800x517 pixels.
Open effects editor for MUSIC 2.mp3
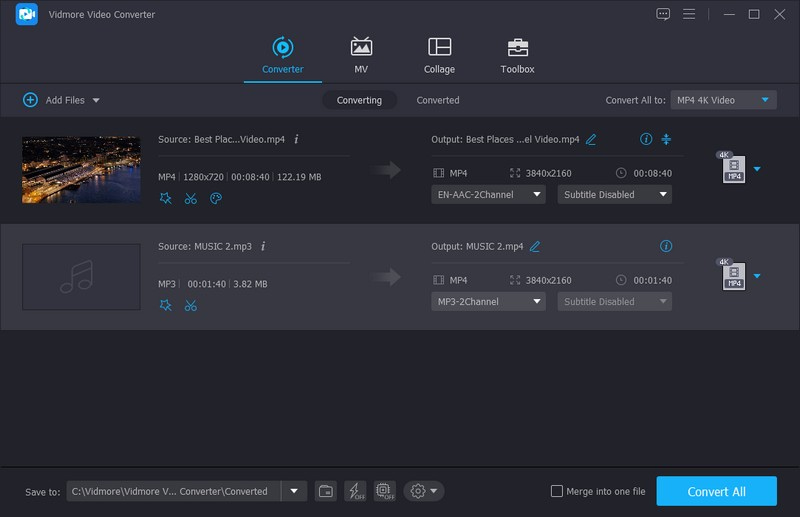coord(165,305)
